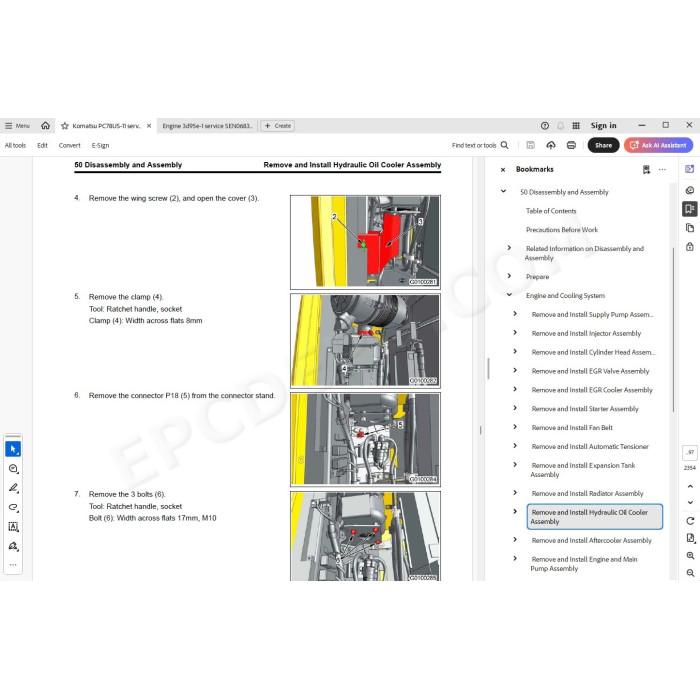Open the AI assistant panel icon at right rail top

[x=690, y=169]
